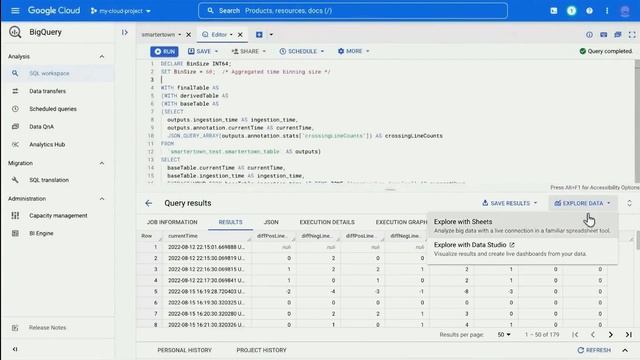Click the REFRESH history button
The height and width of the screenshot is (360, 640).
[x=594, y=350]
